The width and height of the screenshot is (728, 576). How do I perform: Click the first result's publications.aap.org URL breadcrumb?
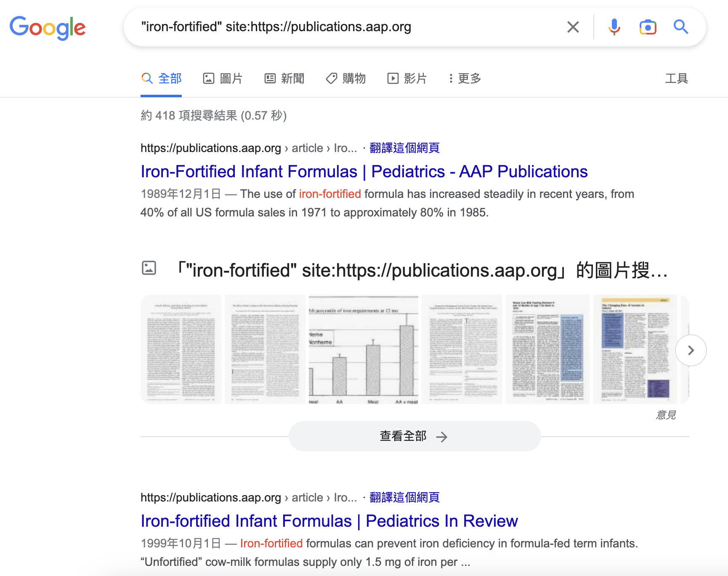249,148
